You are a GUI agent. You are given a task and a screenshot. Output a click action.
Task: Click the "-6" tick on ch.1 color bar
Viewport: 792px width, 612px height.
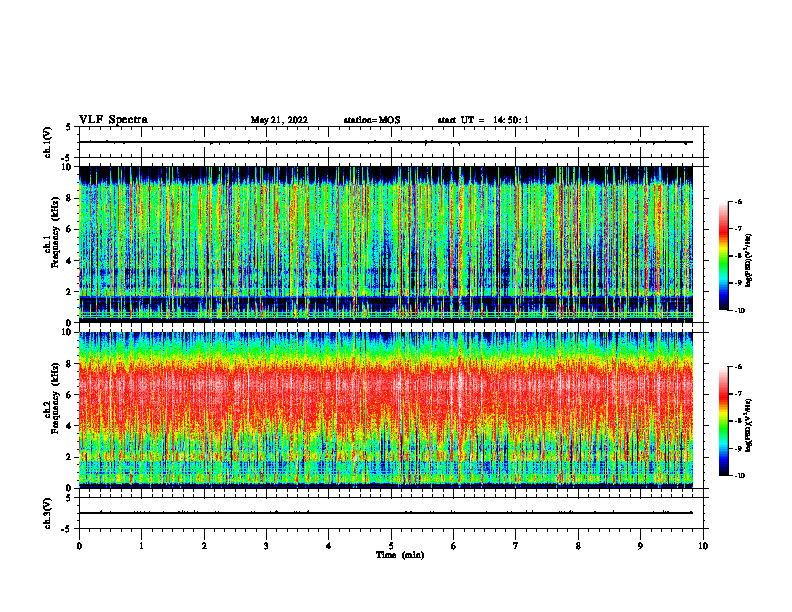pos(739,201)
